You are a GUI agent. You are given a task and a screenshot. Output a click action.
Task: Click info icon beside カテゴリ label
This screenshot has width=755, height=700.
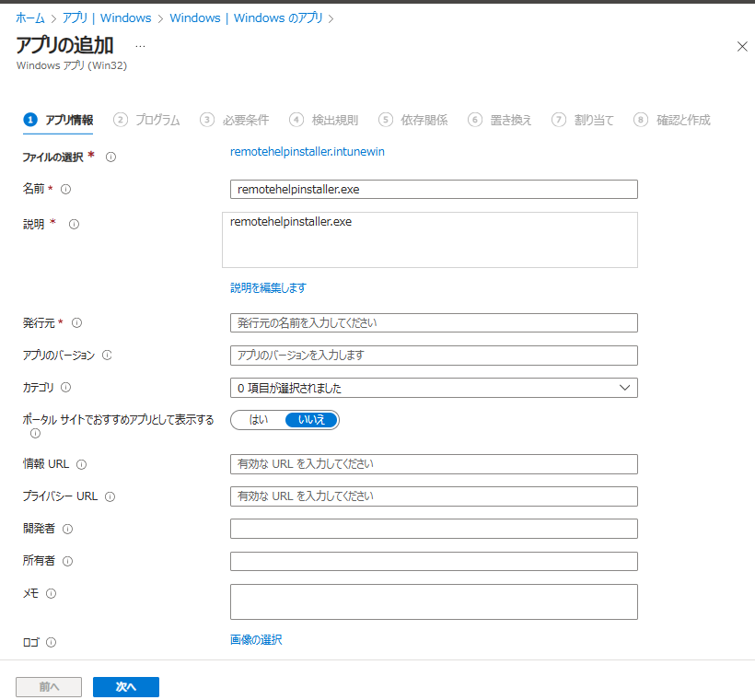(66, 388)
